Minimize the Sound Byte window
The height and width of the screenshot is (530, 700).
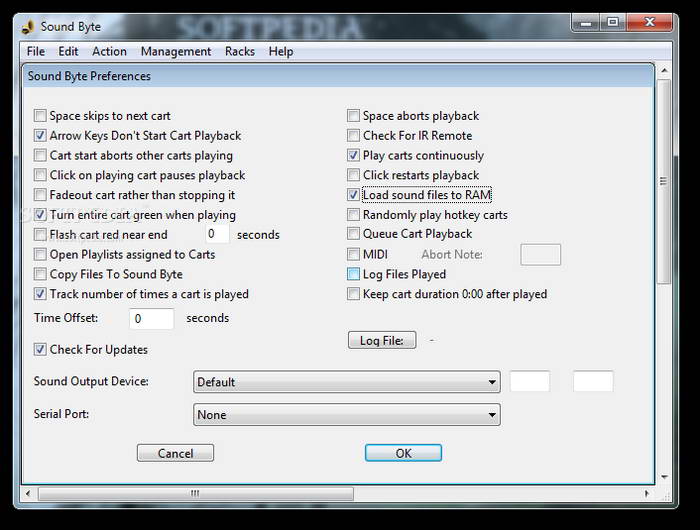tap(586, 23)
